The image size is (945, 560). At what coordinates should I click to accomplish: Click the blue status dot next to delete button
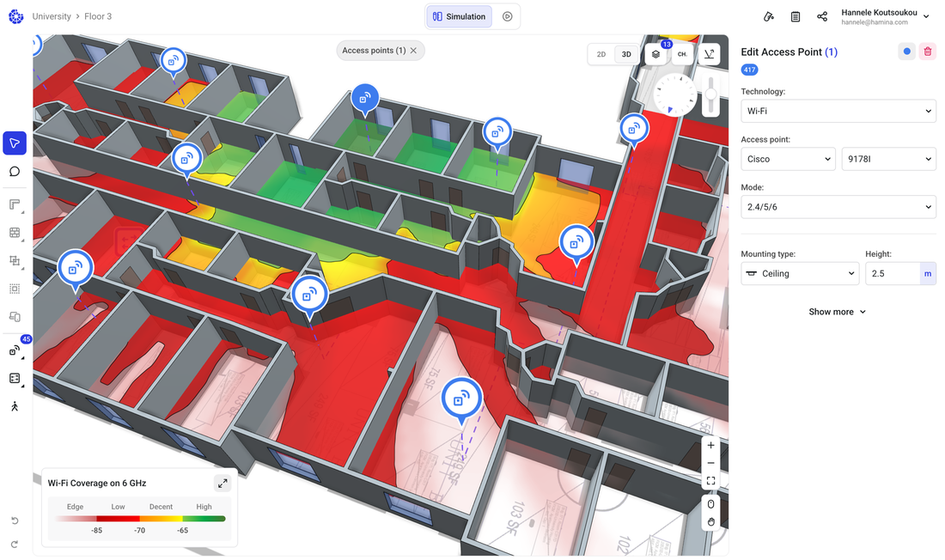point(906,51)
